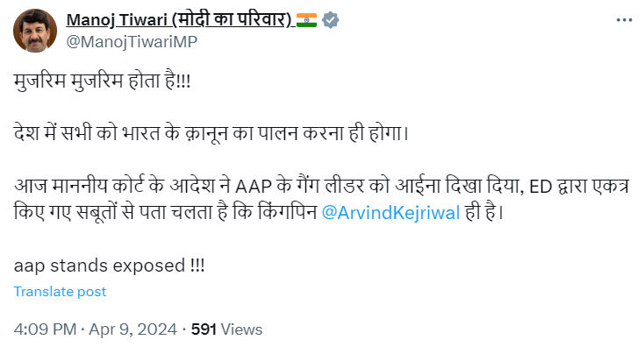The image size is (644, 347).
Task: Click the uppercase word 'AAP' in the tweet text
Action: coord(254,187)
